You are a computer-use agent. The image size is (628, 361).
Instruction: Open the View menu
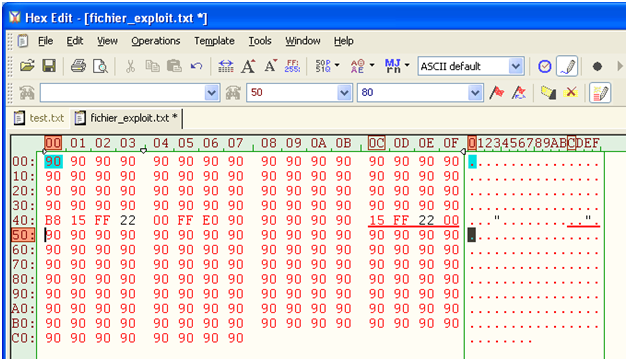[107, 41]
